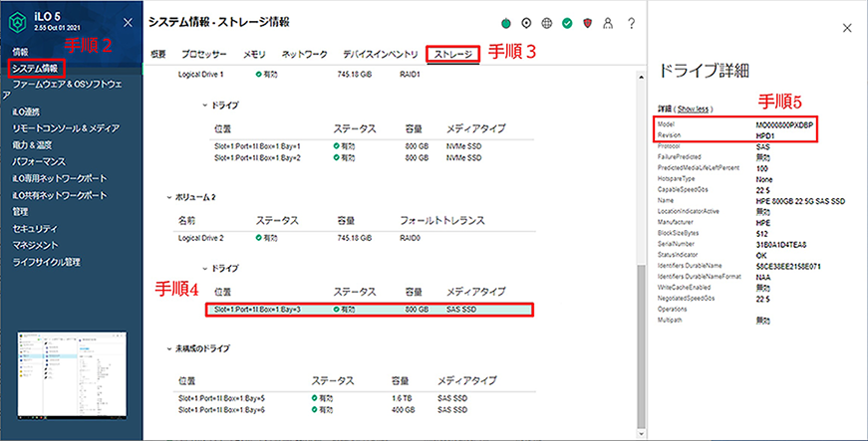Viewport: 868px width, 441px height.
Task: Open 管理 in the sidebar
Action: [20, 212]
